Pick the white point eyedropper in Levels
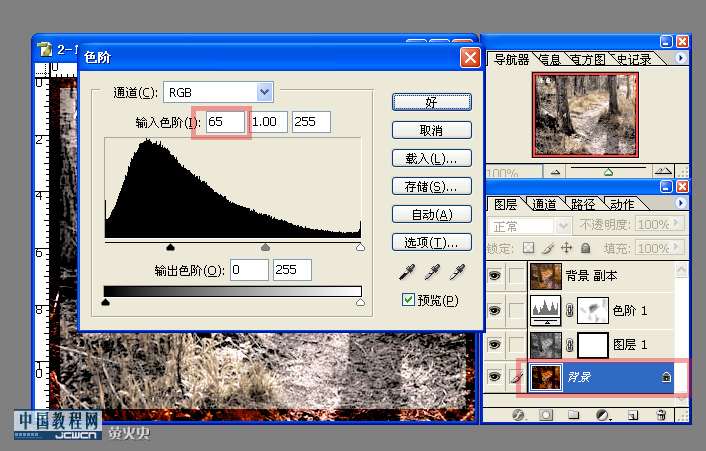 coord(457,272)
